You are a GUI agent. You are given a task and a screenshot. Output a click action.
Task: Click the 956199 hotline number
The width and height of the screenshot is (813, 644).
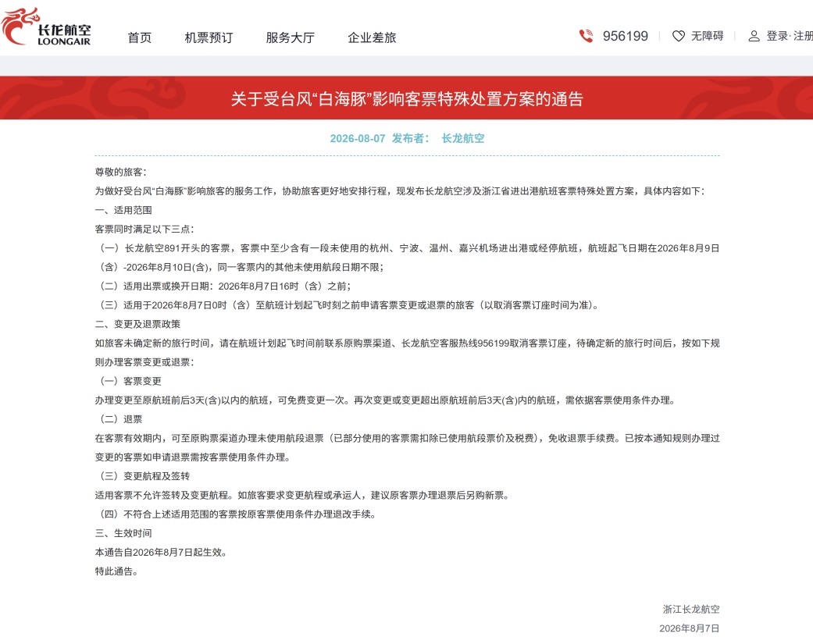pyautogui.click(x=625, y=36)
